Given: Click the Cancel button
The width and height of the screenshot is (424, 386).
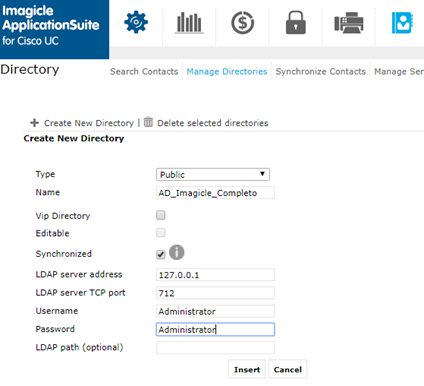Looking at the screenshot, I should tap(288, 369).
